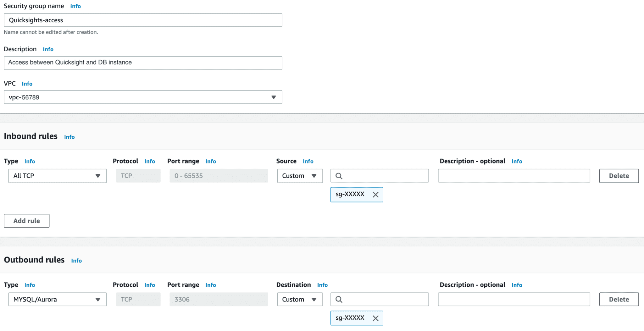Open the Info link beside inbound Port range
644x331 pixels.
(x=211, y=161)
